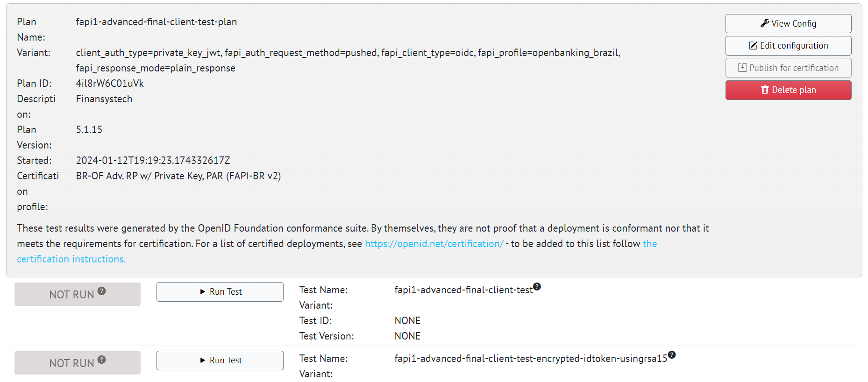
Task: Click the Started timestamp value
Action: coord(153,161)
